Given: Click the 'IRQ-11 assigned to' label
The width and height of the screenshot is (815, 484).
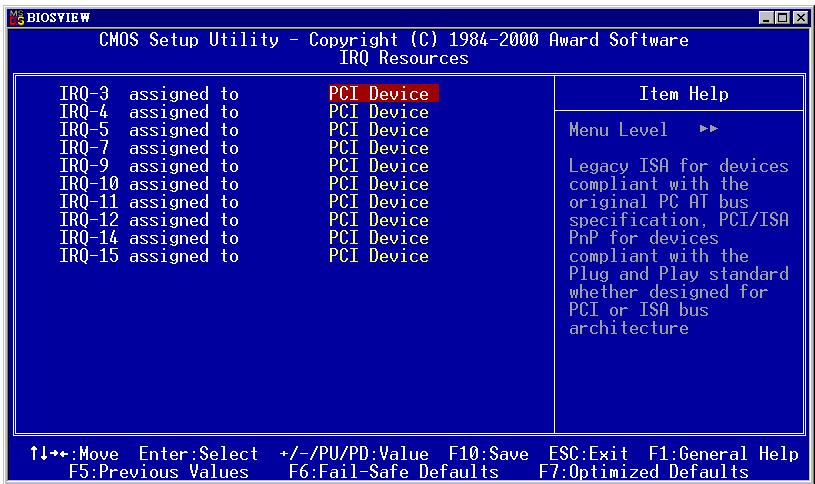Looking at the screenshot, I should pos(149,202).
